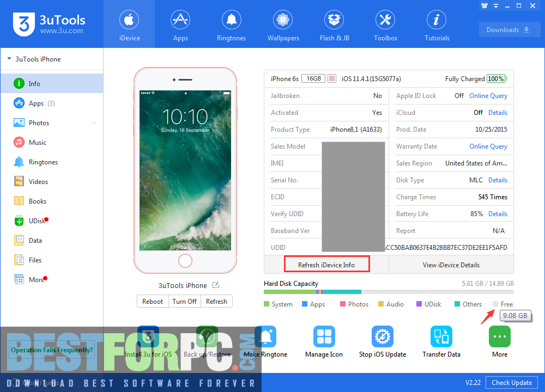Click the device color swatch beside 16GB

tap(332, 78)
